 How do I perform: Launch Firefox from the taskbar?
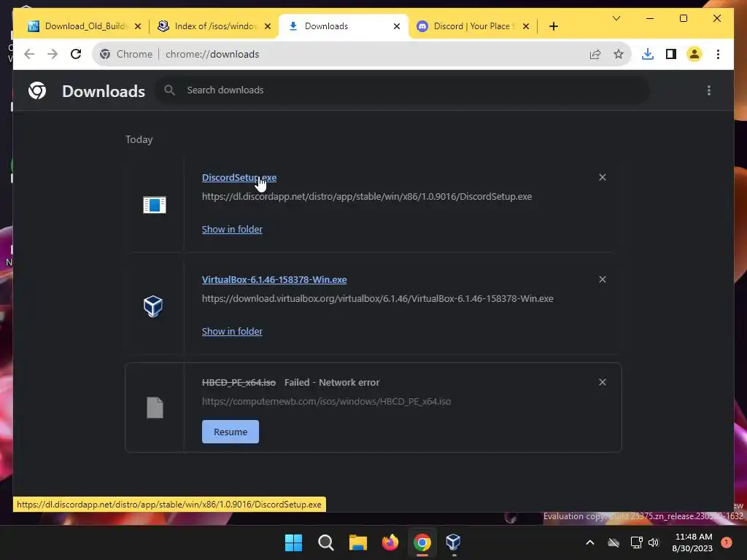coord(390,542)
